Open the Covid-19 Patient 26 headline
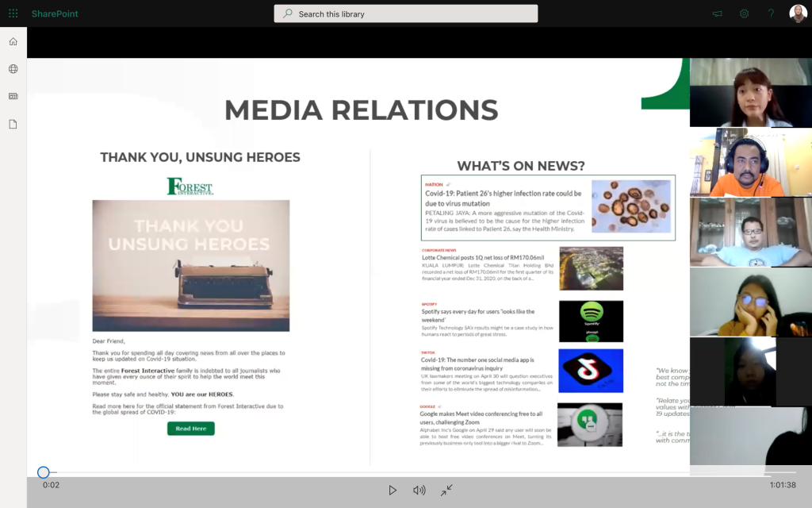 (x=504, y=198)
